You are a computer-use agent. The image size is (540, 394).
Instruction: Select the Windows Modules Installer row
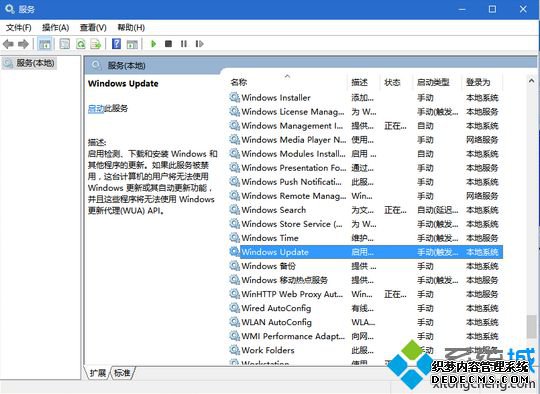366,154
